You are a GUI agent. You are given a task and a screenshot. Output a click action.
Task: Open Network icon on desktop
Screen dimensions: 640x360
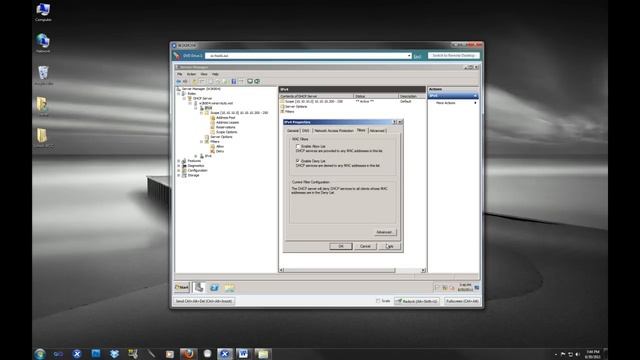point(43,43)
